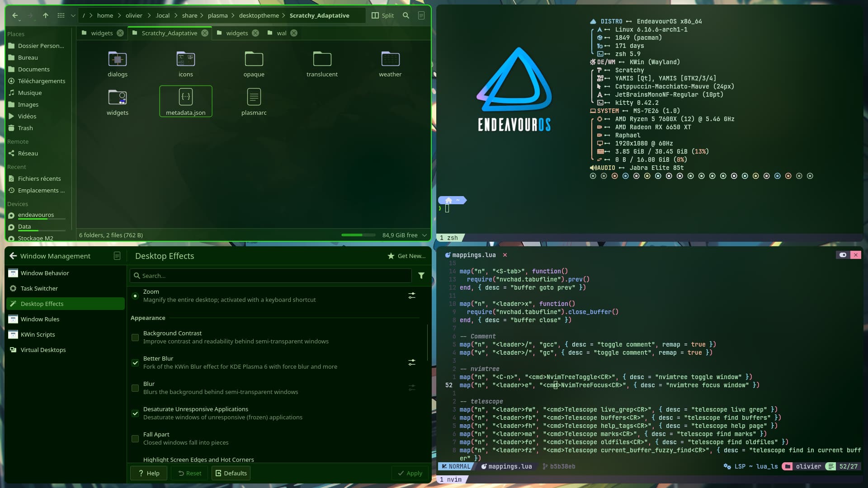
Task: Click the Defaults button
Action: pos(231,473)
